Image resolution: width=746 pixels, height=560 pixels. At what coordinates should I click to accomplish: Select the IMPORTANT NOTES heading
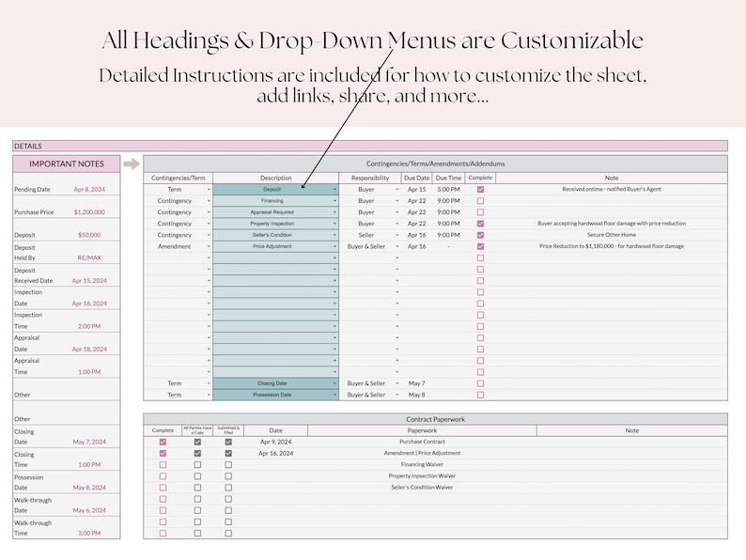[67, 163]
